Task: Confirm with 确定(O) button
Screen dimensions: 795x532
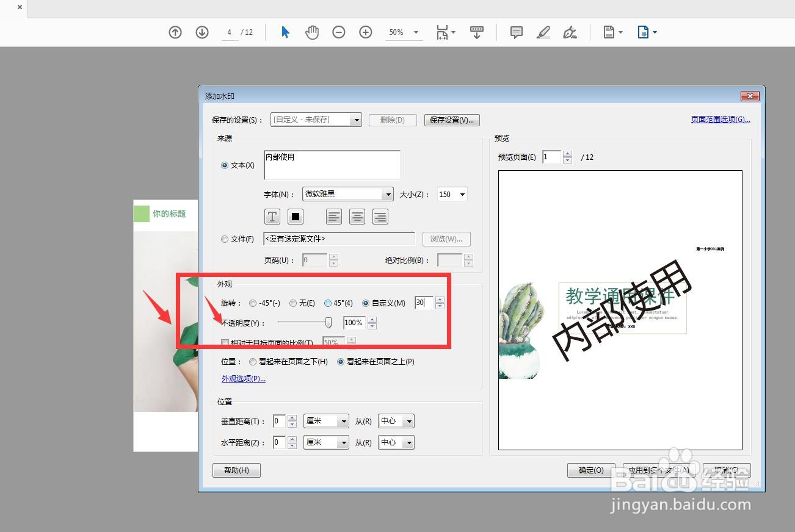Action: point(591,470)
